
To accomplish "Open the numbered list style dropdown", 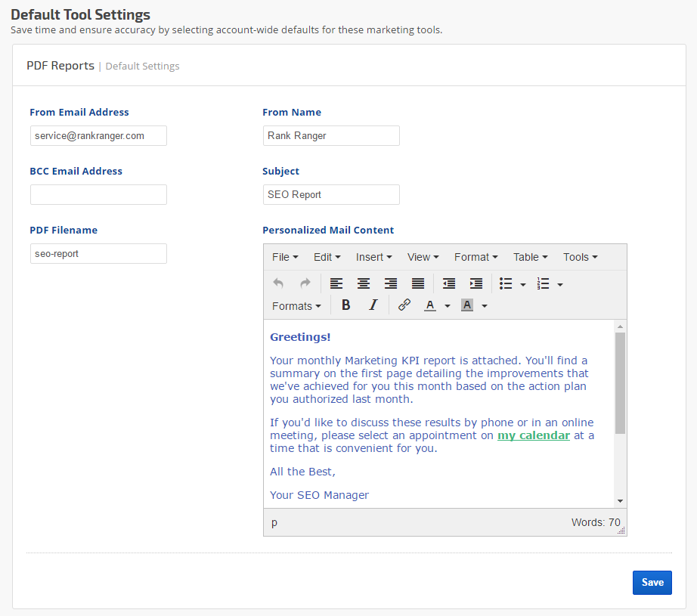I will tap(560, 285).
